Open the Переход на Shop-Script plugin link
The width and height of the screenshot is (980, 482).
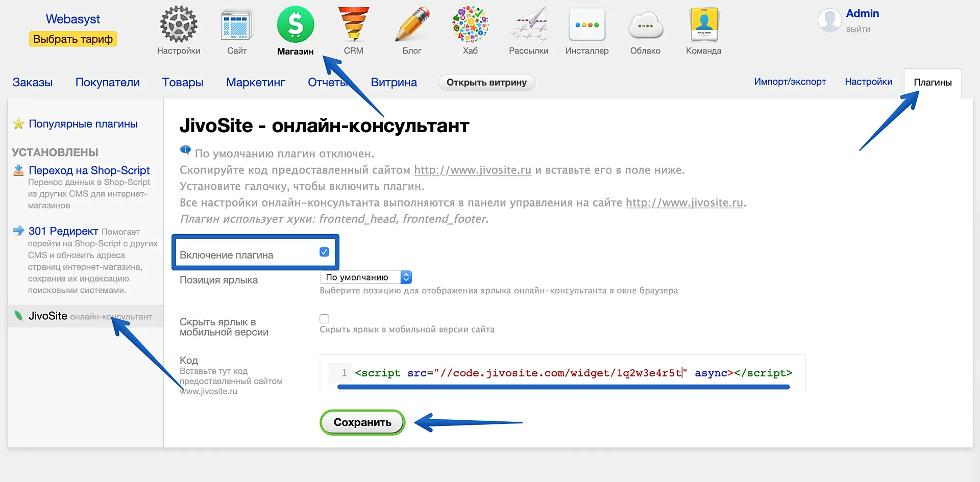[89, 170]
